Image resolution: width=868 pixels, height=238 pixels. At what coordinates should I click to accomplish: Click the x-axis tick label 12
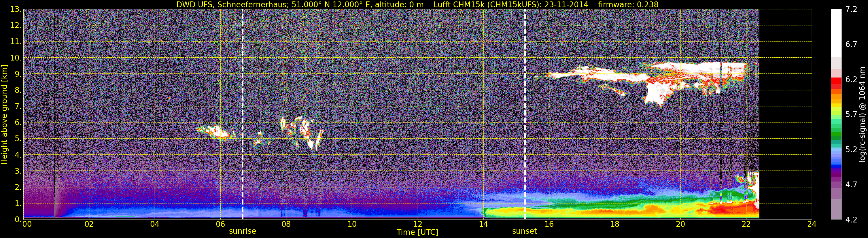point(417,224)
